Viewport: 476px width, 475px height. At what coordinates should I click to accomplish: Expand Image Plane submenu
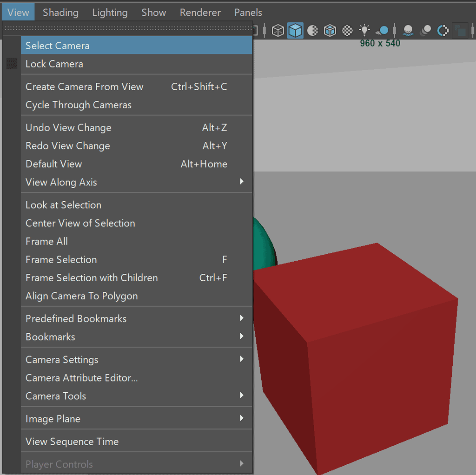click(137, 419)
